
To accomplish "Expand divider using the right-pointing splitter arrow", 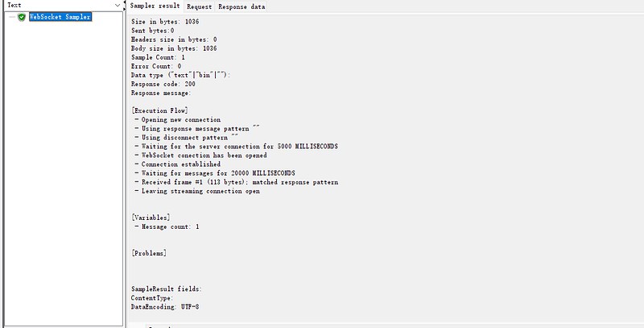I will 125,8.
